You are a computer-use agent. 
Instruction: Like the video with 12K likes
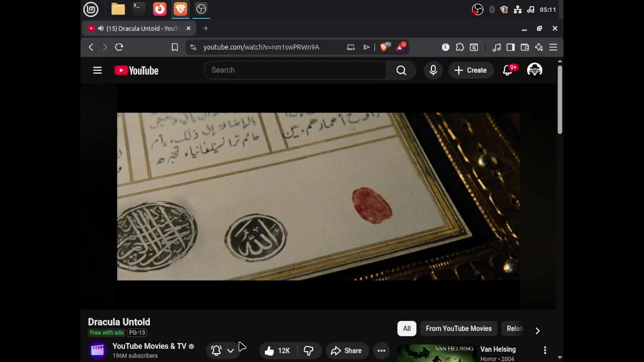278,350
